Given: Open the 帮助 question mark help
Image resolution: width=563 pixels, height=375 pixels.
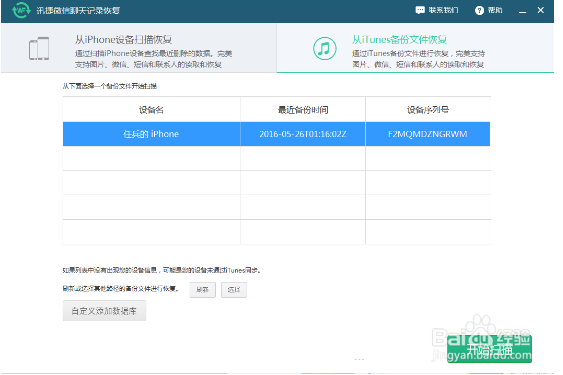Looking at the screenshot, I should (x=488, y=10).
